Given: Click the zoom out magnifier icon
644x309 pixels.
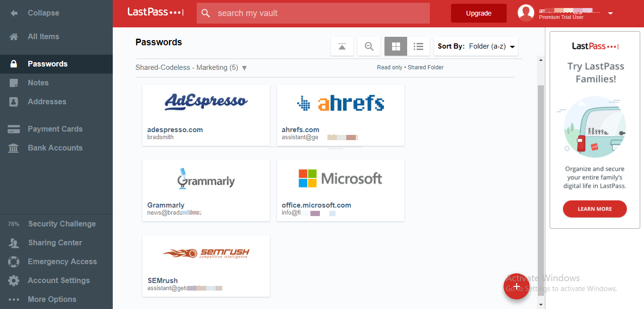Looking at the screenshot, I should click(x=369, y=46).
